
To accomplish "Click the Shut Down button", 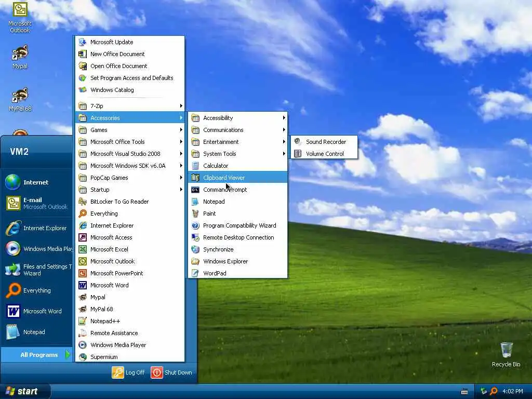I will (171, 373).
